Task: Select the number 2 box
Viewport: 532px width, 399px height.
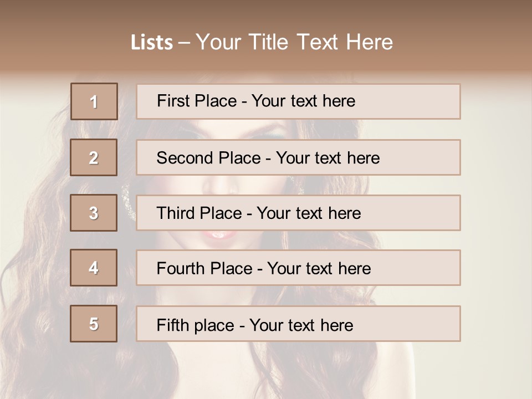Action: [x=94, y=157]
